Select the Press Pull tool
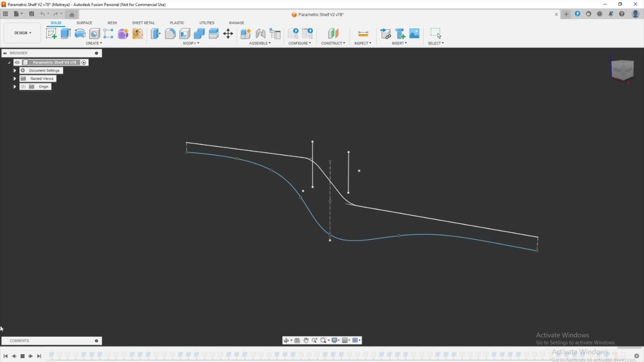 pyautogui.click(x=155, y=34)
